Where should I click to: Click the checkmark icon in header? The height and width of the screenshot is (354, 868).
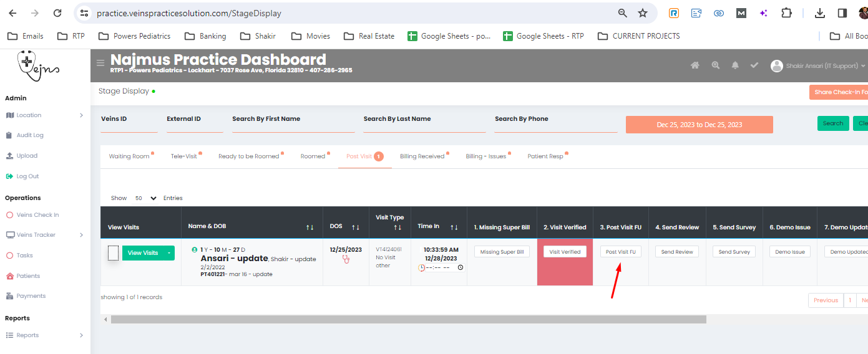[754, 65]
